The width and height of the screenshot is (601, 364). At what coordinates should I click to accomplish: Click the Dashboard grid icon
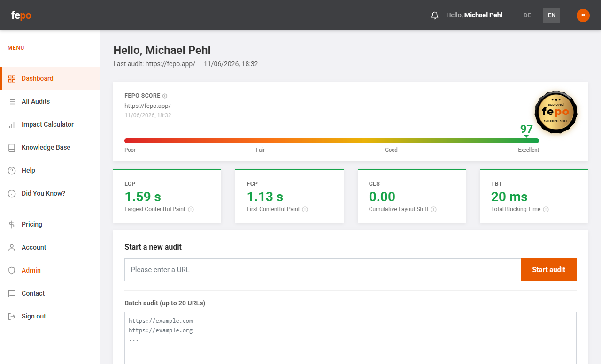[x=12, y=78]
